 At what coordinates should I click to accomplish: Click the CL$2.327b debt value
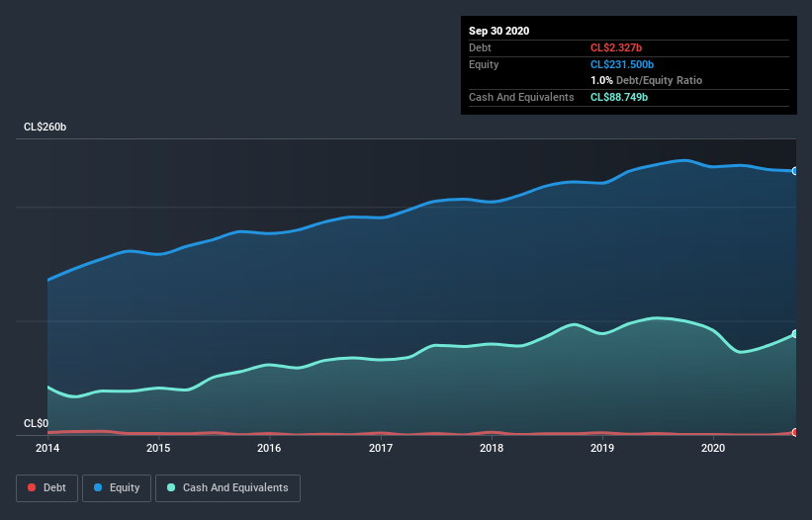click(x=616, y=47)
